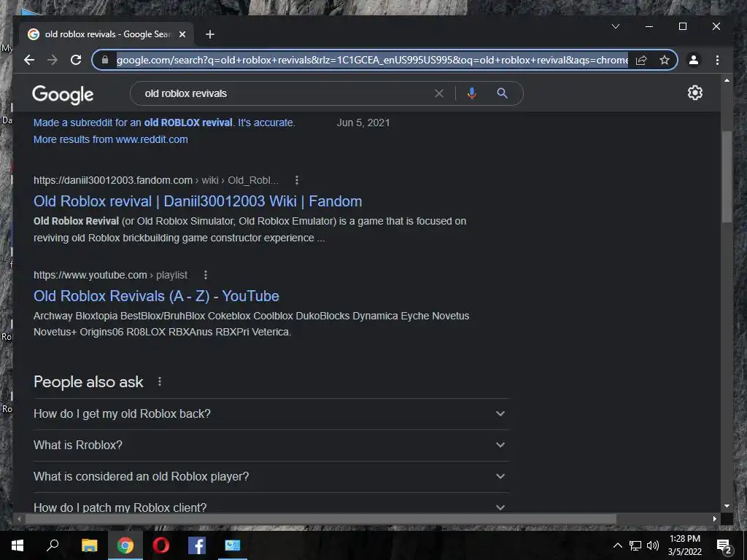Click the scroll-up arrow of vertical scrollbar
Viewport: 747px width, 560px height.
727,80
